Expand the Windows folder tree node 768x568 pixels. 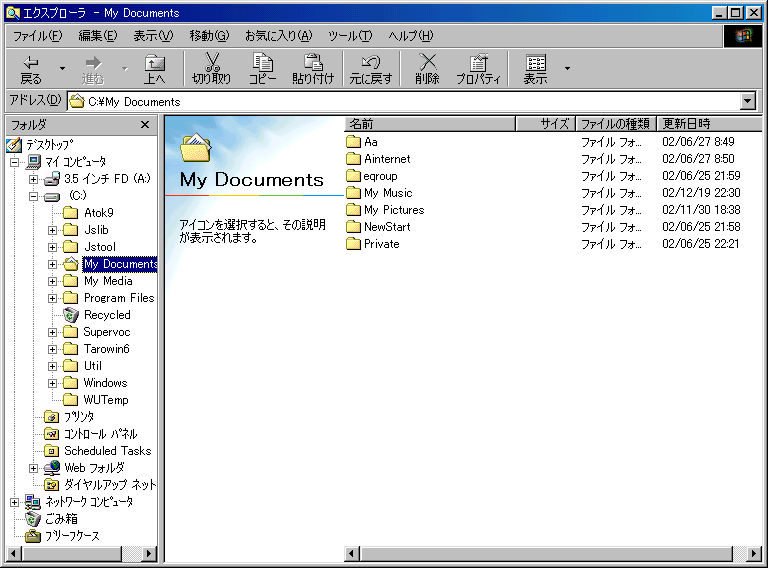[52, 383]
